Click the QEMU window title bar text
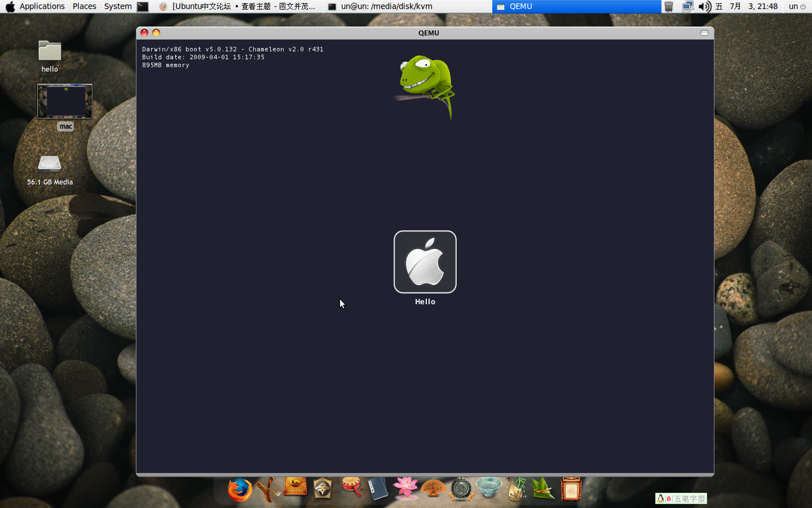Image resolution: width=812 pixels, height=508 pixels. tap(429, 33)
